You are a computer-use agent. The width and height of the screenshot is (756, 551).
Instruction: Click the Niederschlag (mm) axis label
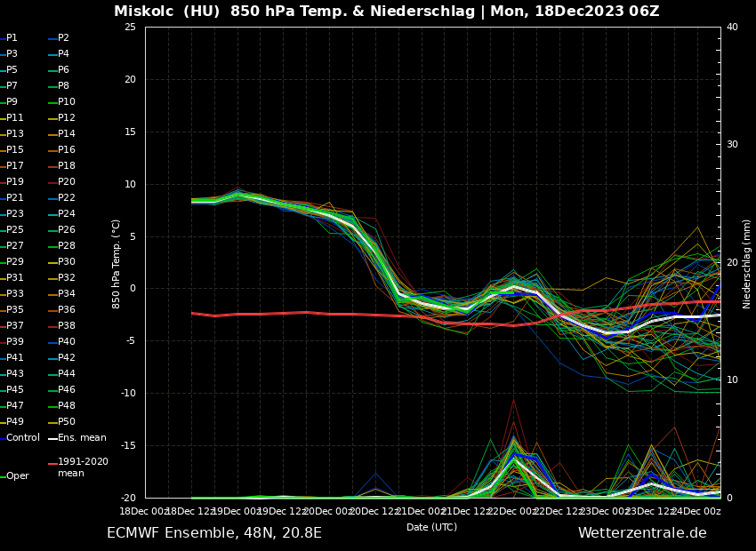[x=747, y=263]
